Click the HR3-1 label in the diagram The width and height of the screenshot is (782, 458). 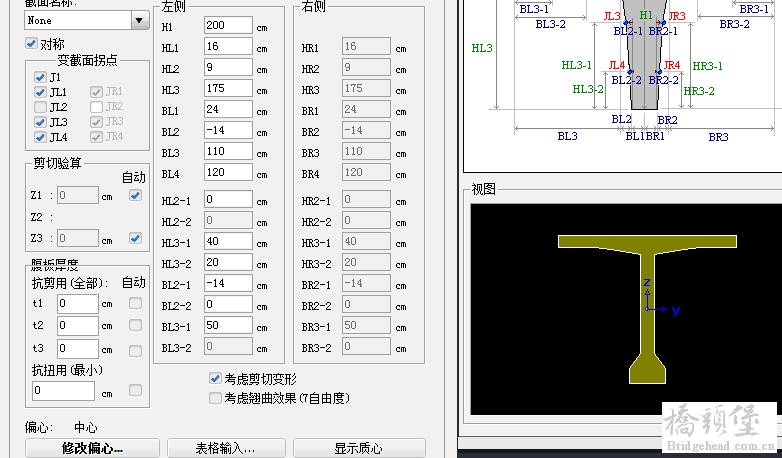pyautogui.click(x=708, y=66)
